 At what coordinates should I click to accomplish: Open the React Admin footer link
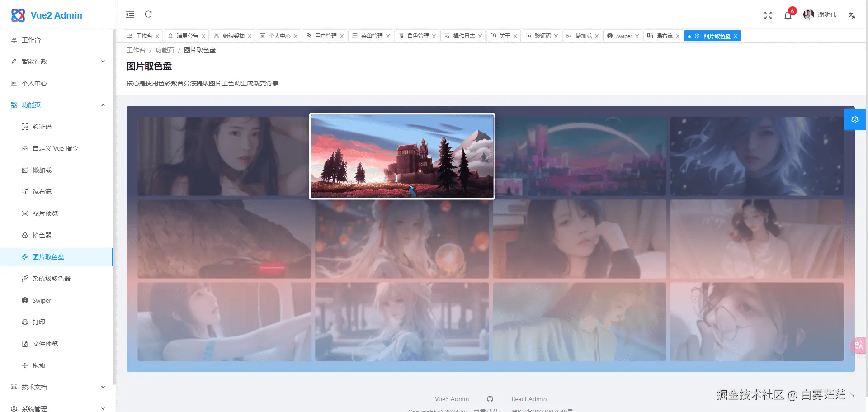pos(529,399)
